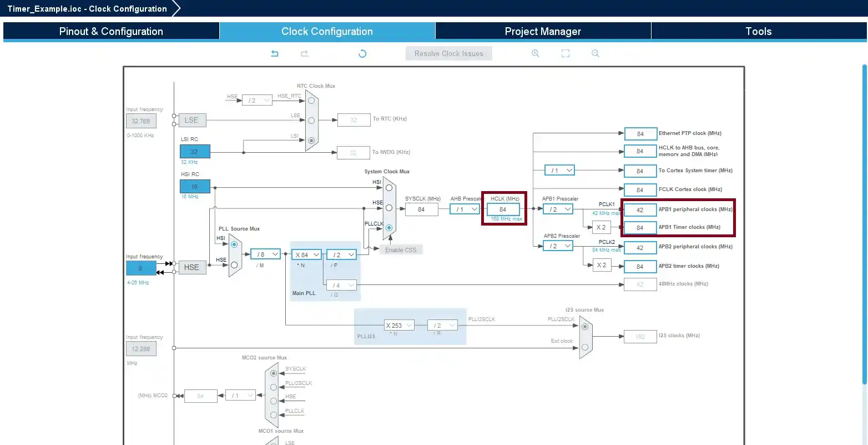The height and width of the screenshot is (445, 868).
Task: Select HSE in System Clock Mux
Action: coord(389,208)
